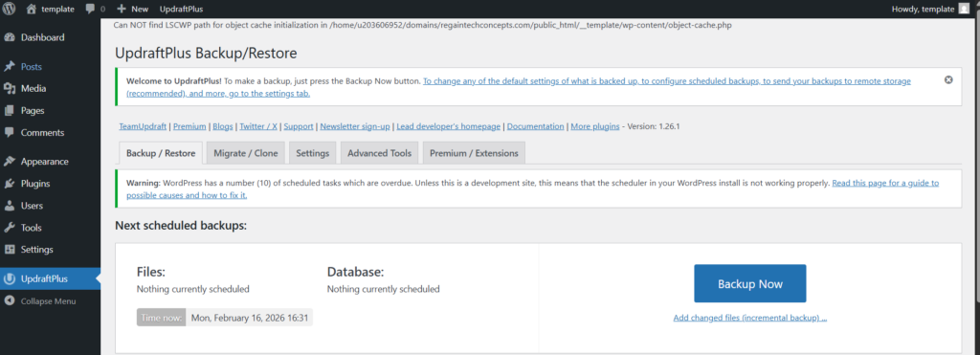Click the Dashboard gauge icon
This screenshot has width=980, height=355.
10,37
